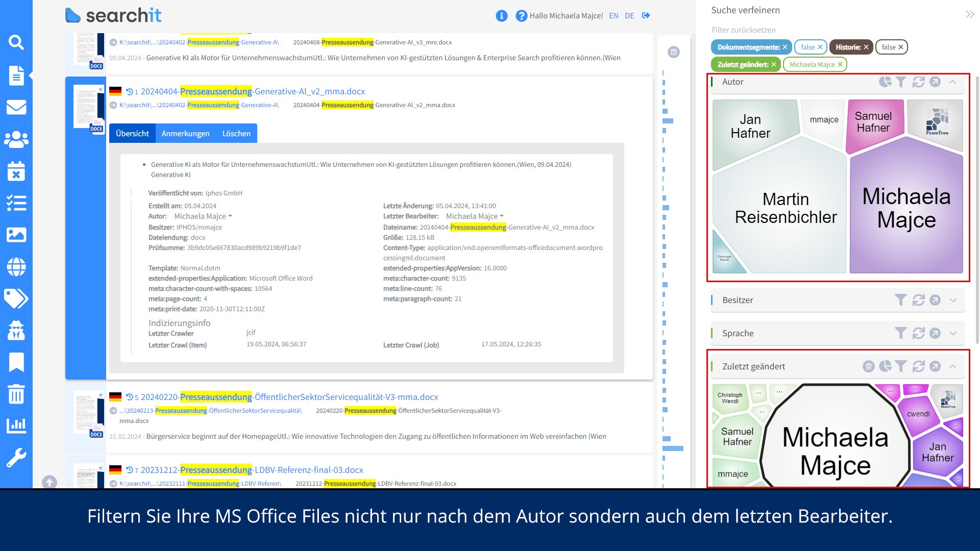Expand the Sprache facet panel
Screen dimensions: 980x551
pyautogui.click(x=953, y=333)
